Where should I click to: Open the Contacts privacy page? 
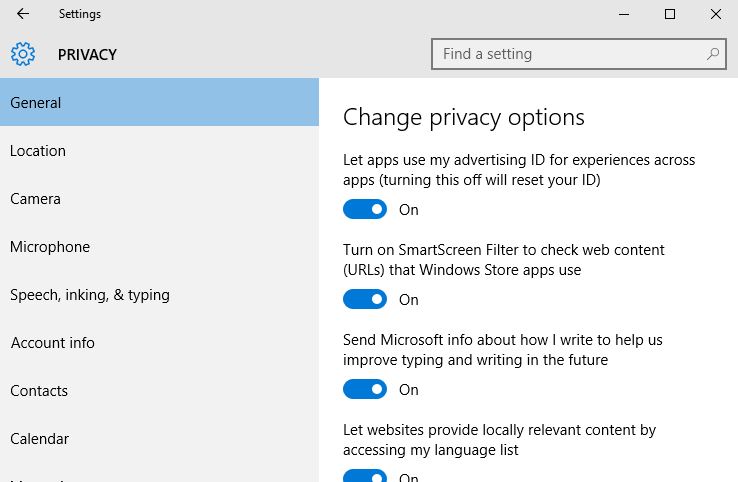coord(39,391)
